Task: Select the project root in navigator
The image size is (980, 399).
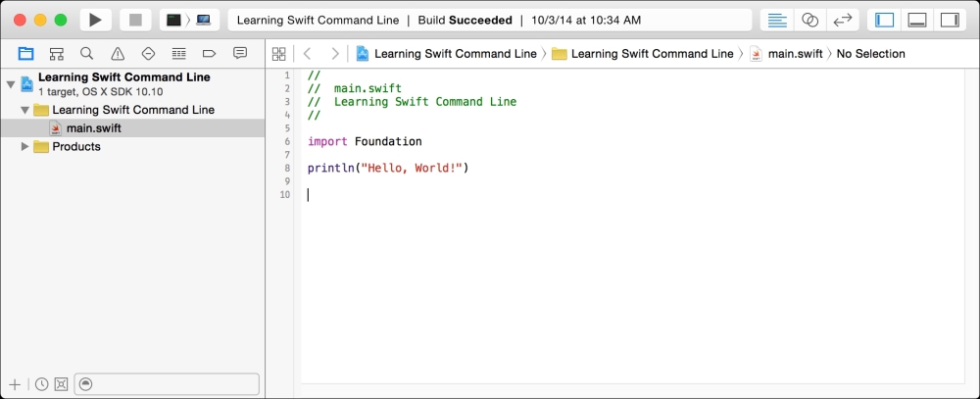Action: pos(132,83)
